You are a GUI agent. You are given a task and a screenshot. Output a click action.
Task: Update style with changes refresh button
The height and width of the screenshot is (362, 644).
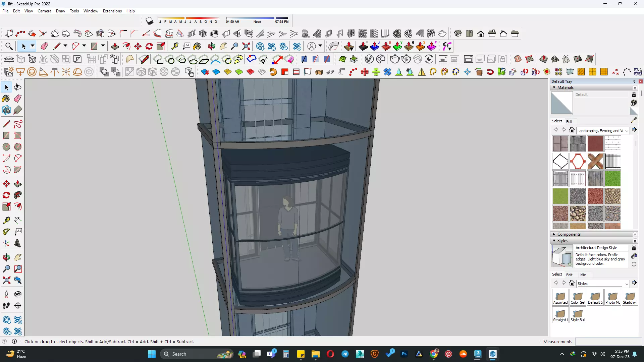click(634, 264)
